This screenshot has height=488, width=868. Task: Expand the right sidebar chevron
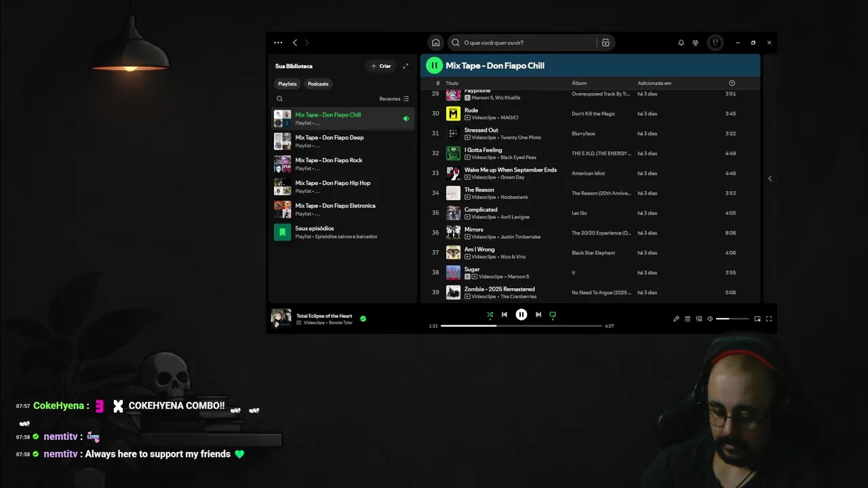(770, 179)
